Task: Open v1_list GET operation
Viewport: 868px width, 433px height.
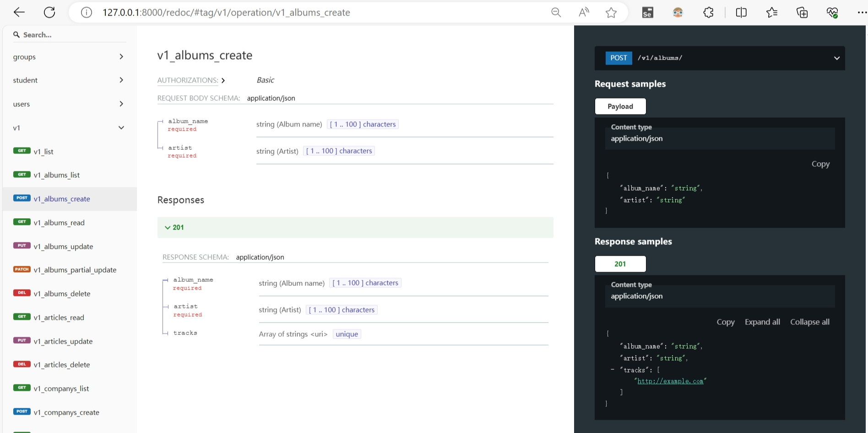Action: (x=69, y=152)
